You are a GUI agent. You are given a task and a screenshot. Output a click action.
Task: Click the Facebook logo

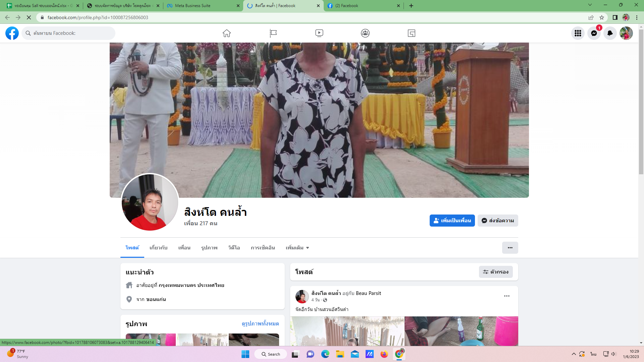click(x=12, y=33)
